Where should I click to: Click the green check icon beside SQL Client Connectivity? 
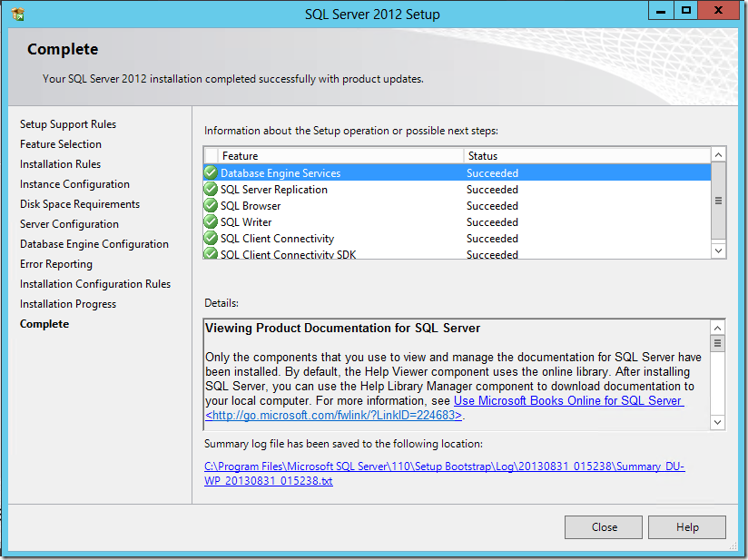211,238
